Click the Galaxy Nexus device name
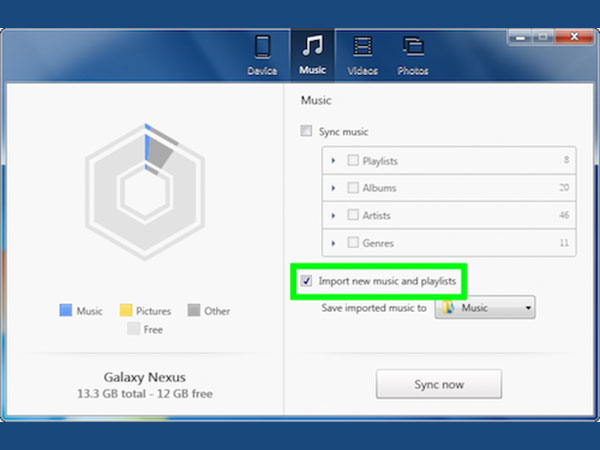600x450 pixels. 145,378
